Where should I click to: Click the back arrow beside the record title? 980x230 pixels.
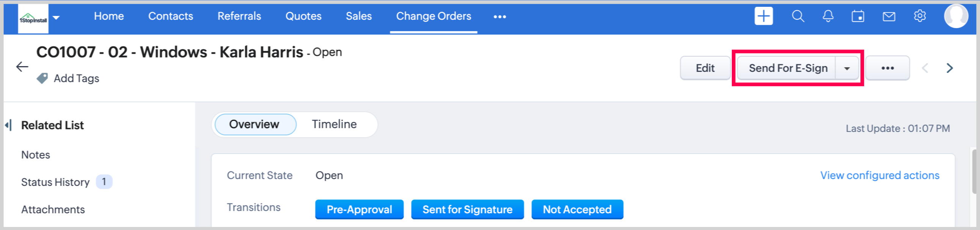tap(22, 67)
